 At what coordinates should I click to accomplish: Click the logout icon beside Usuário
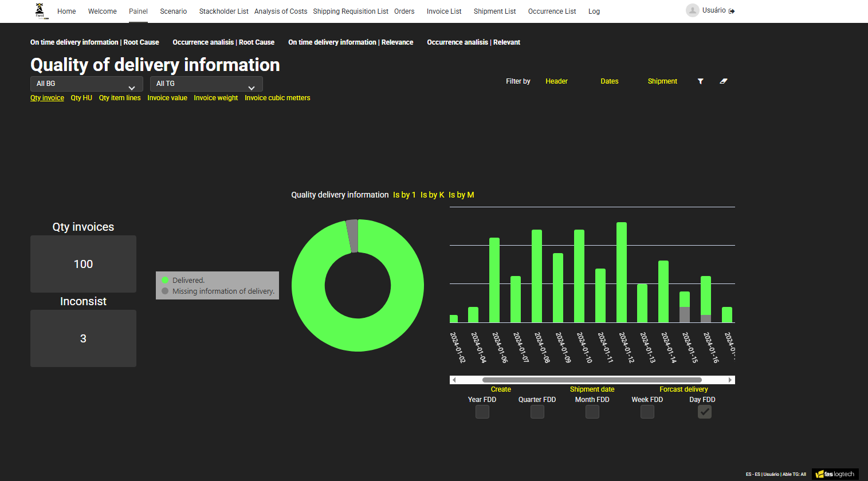pos(732,11)
